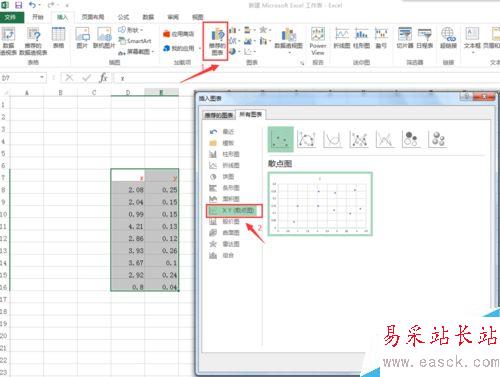500x377 pixels.
Task: Select Column chart type in list
Action: pyautogui.click(x=224, y=154)
